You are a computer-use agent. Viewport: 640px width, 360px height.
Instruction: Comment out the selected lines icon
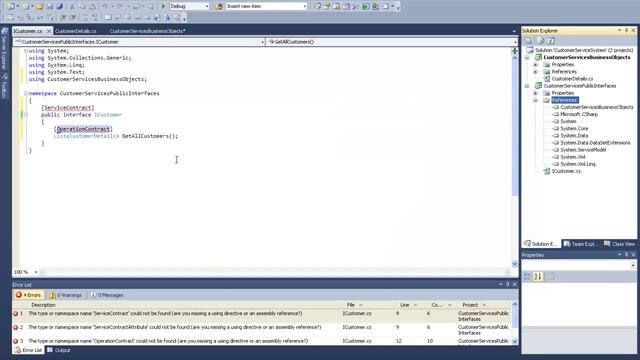85,18
